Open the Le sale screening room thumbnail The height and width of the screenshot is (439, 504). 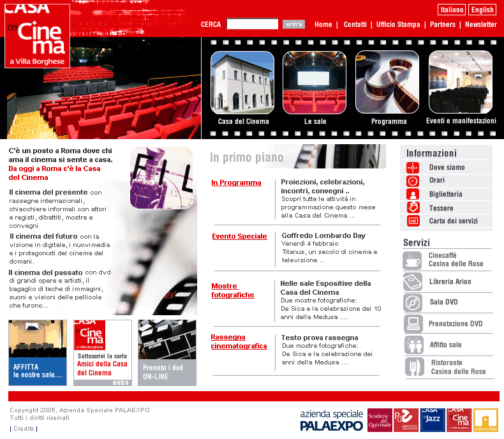315,82
